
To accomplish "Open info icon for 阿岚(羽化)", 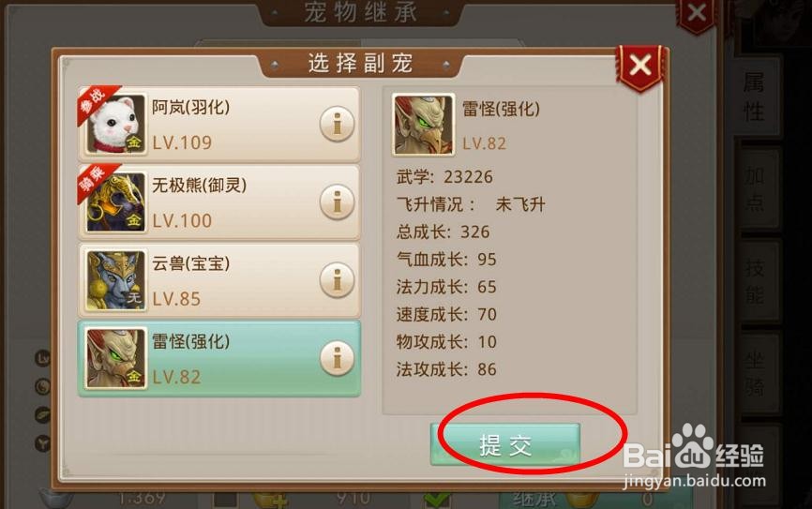I will [338, 125].
